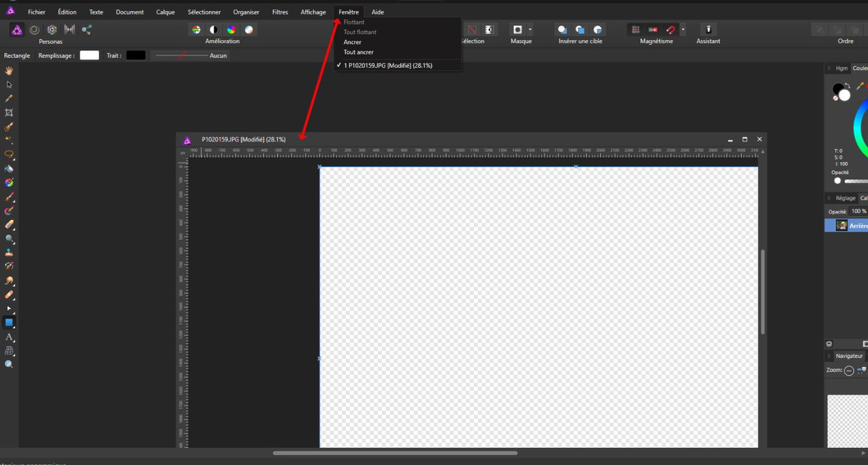Select the Arrière-plan layer
This screenshot has height=465, width=868.
[x=846, y=226]
